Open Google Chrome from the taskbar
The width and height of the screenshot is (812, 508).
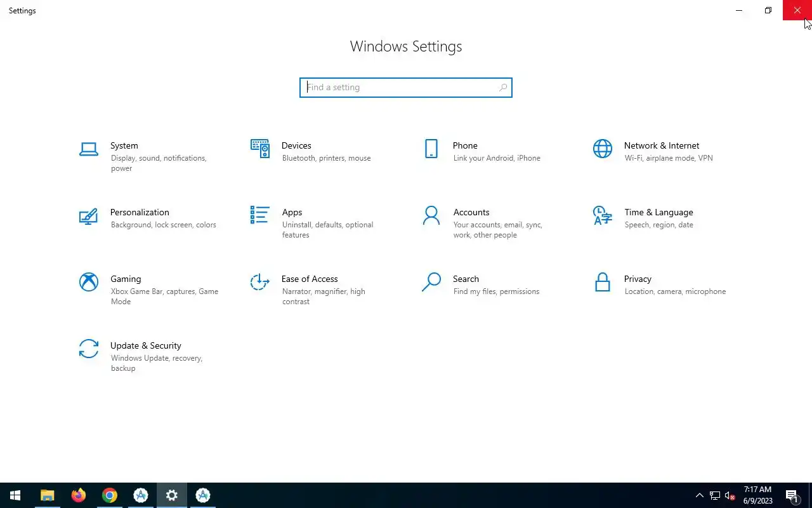coord(109,495)
